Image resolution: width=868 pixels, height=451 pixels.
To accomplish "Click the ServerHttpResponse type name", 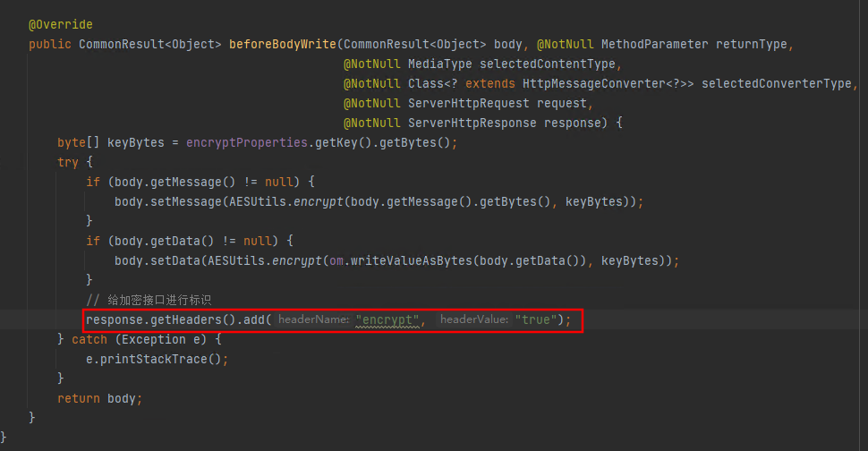I will click(472, 123).
